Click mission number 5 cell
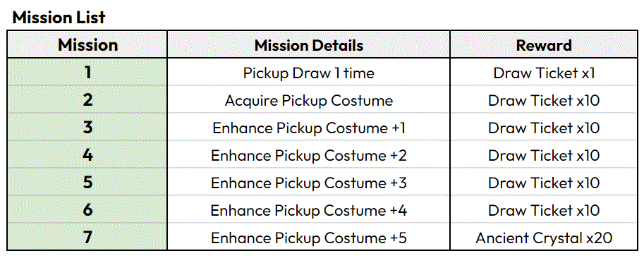 click(87, 183)
